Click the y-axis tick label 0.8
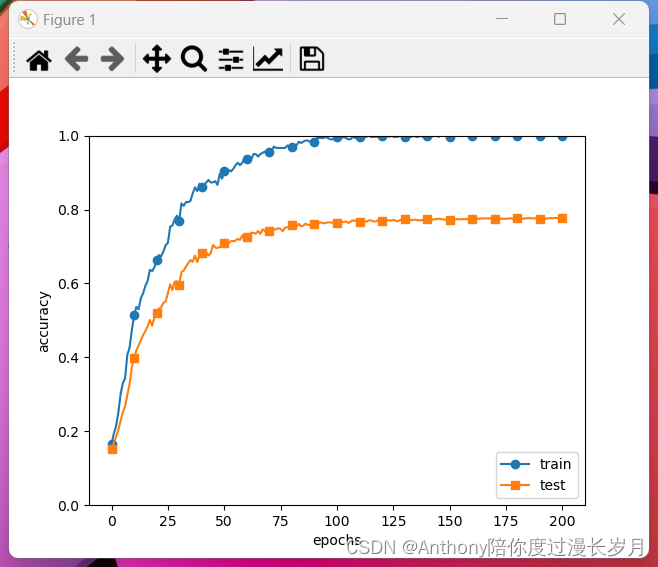Image resolution: width=658 pixels, height=567 pixels. [68, 210]
